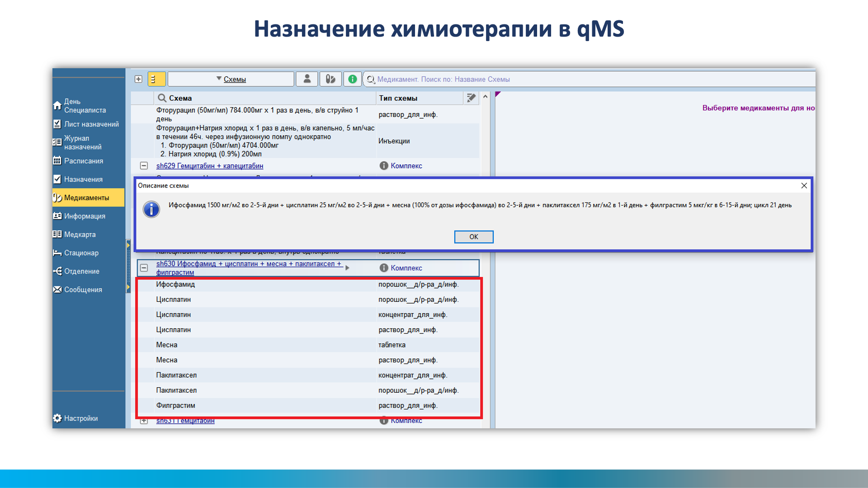The width and height of the screenshot is (868, 488).
Task: Click the plus expand-all icon in toolbar
Action: coord(138,79)
